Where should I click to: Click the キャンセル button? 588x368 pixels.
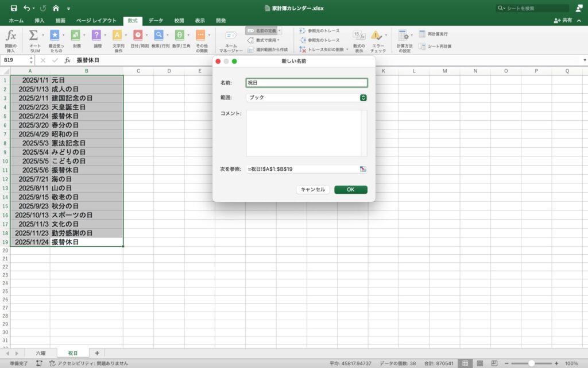pos(312,190)
